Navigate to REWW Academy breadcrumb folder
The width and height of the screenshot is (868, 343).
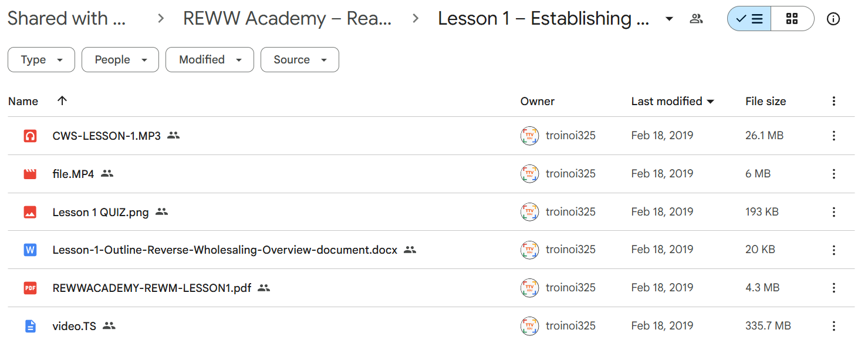pyautogui.click(x=288, y=19)
